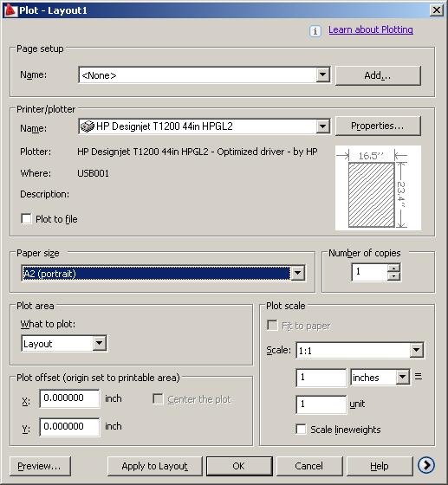Screen dimensions: 448x485
Task: Enable the Plot to file checkbox
Action: pos(26,218)
